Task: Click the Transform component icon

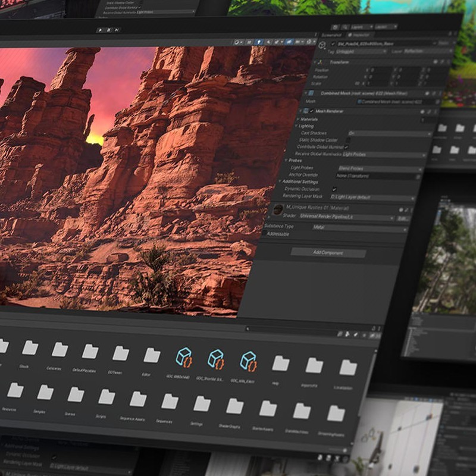Action: coord(320,62)
